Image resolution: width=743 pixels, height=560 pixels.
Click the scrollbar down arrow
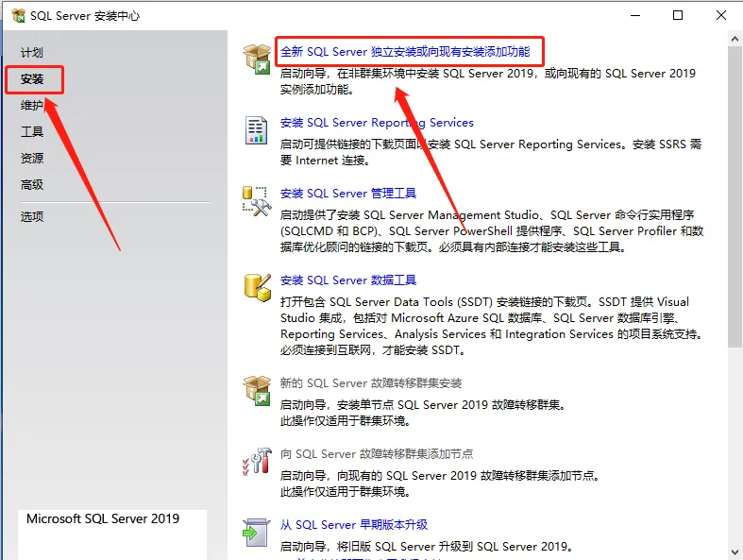735,552
